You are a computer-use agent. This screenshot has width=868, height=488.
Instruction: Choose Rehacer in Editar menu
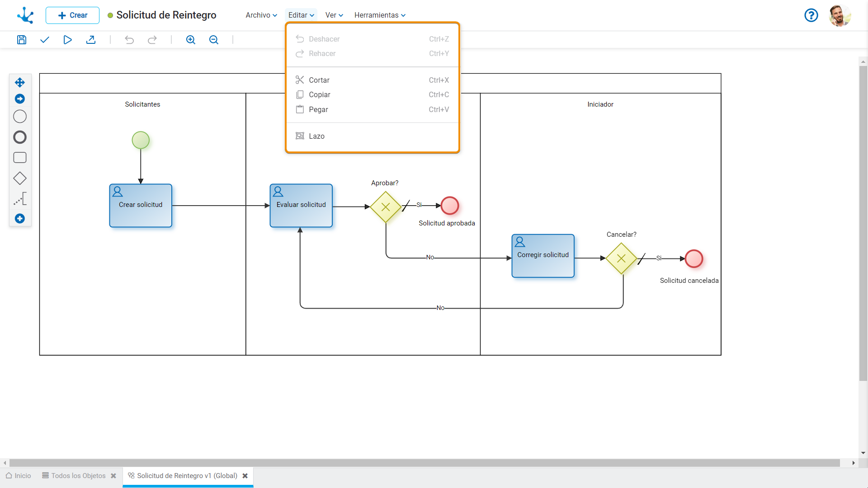pos(373,53)
